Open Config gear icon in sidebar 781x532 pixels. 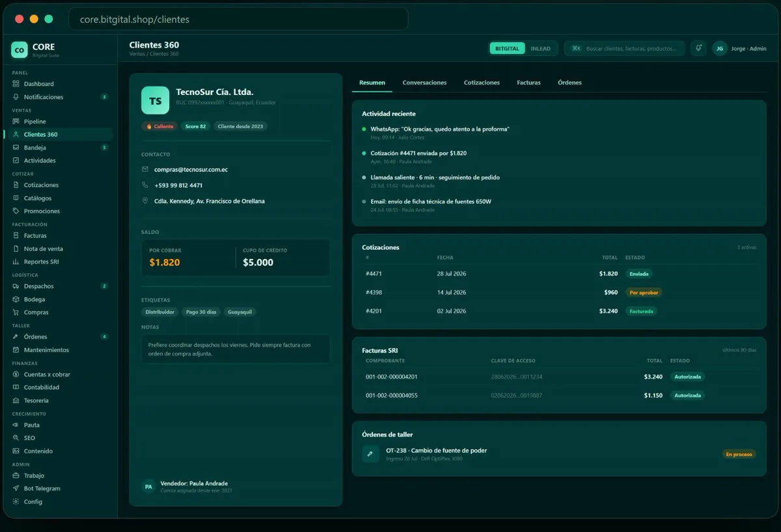16,501
